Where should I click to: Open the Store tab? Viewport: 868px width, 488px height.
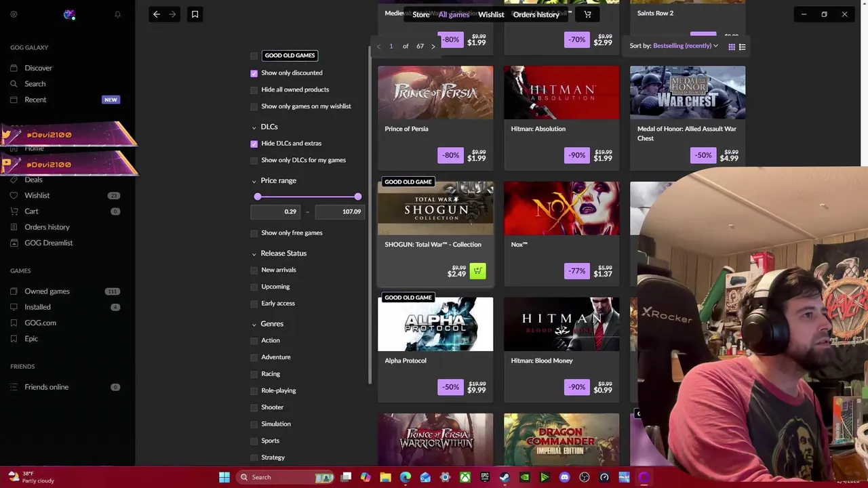click(x=421, y=14)
